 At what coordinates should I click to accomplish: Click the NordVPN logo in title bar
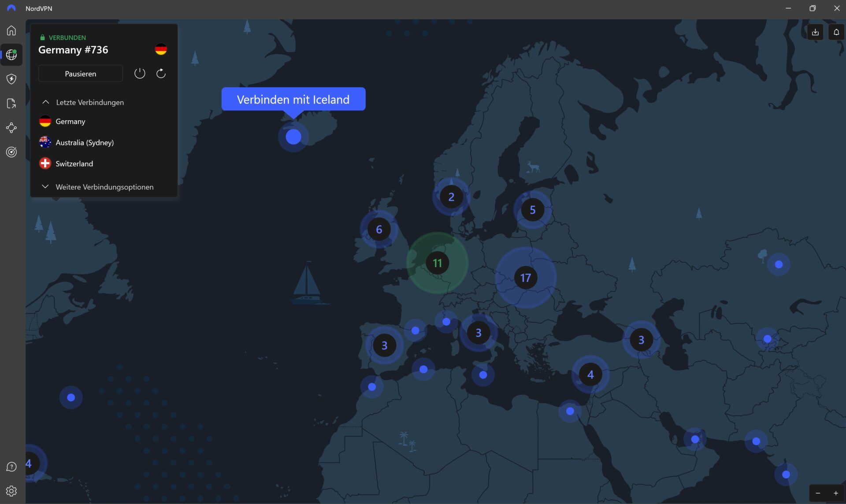pos(11,8)
